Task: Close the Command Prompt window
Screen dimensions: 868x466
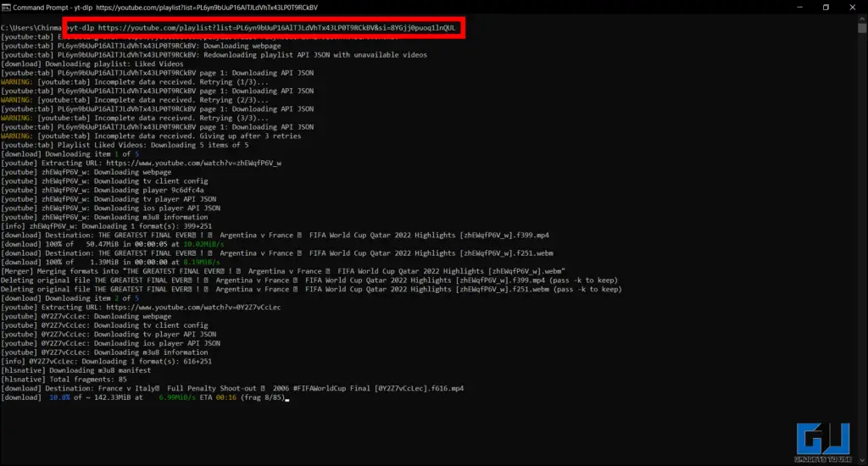Action: 853,7
